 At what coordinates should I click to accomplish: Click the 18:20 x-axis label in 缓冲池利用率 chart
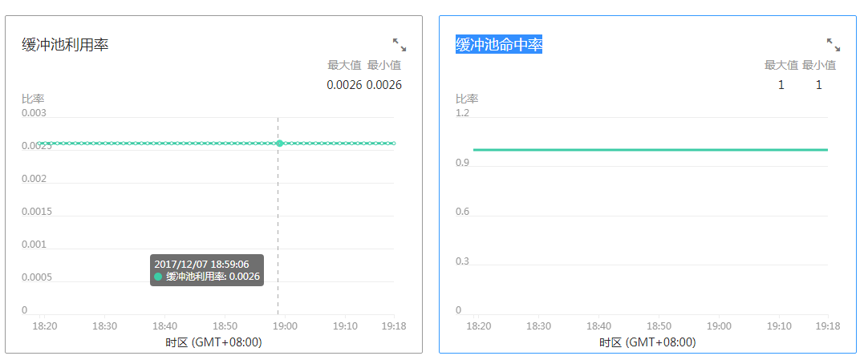tap(45, 326)
